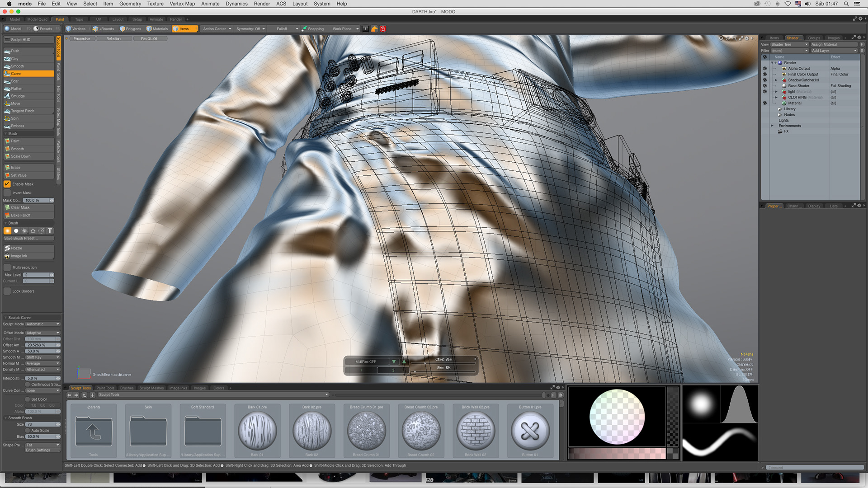The width and height of the screenshot is (868, 488).
Task: Click the Bake Falloff button
Action: click(x=29, y=216)
